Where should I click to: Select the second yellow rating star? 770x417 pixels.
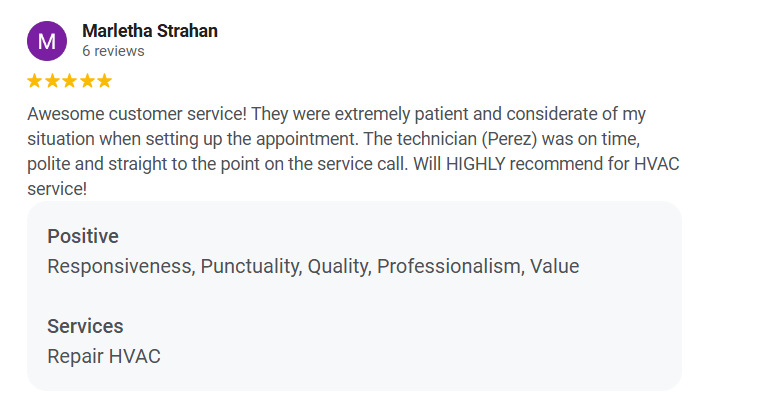(x=52, y=81)
